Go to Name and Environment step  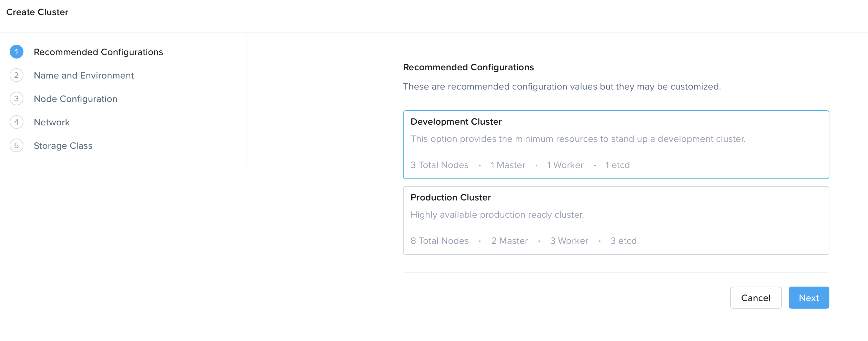84,75
